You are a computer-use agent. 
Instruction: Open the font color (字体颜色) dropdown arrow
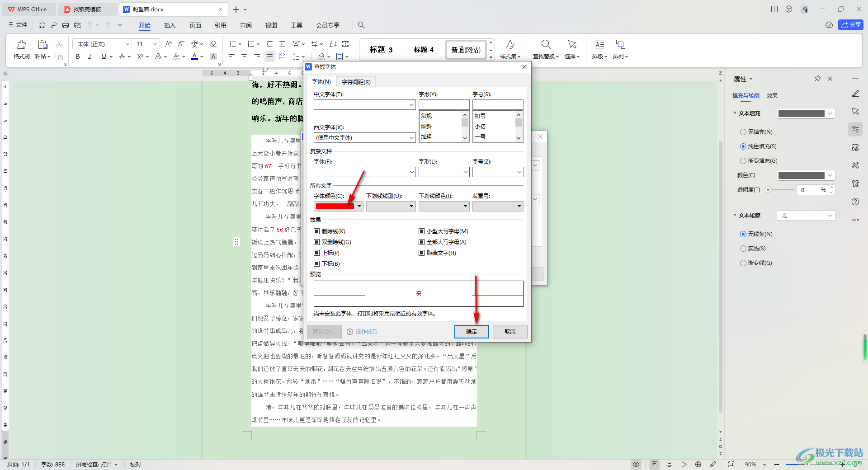click(x=359, y=207)
